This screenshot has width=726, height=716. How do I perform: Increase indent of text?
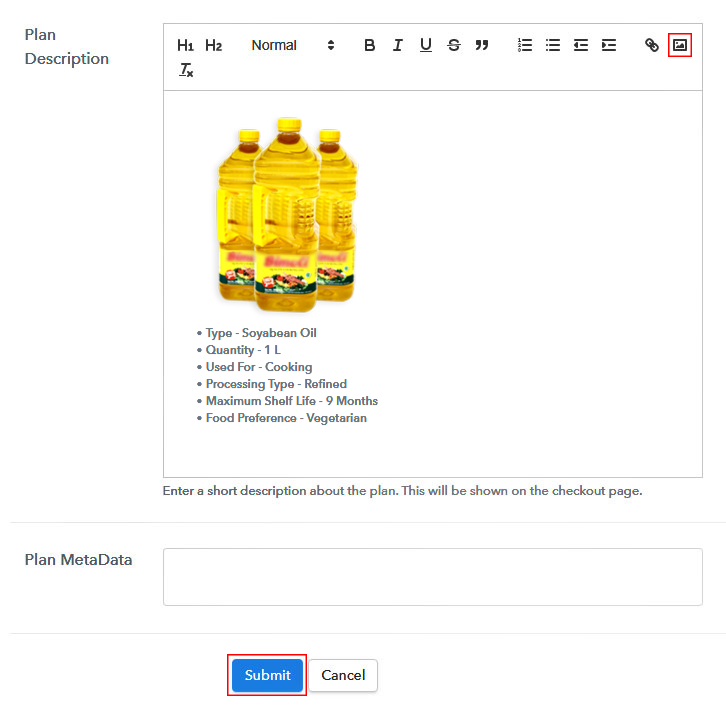pyautogui.click(x=608, y=45)
